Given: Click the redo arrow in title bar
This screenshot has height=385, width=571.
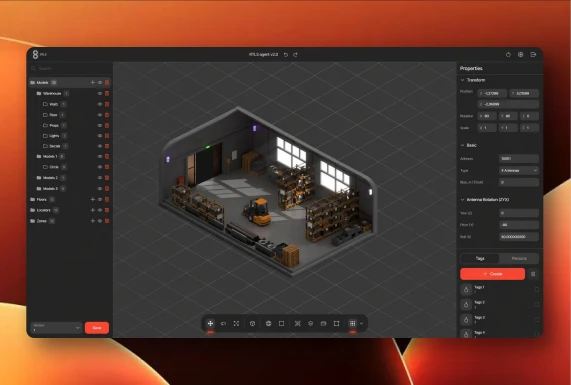Looking at the screenshot, I should click(x=295, y=55).
